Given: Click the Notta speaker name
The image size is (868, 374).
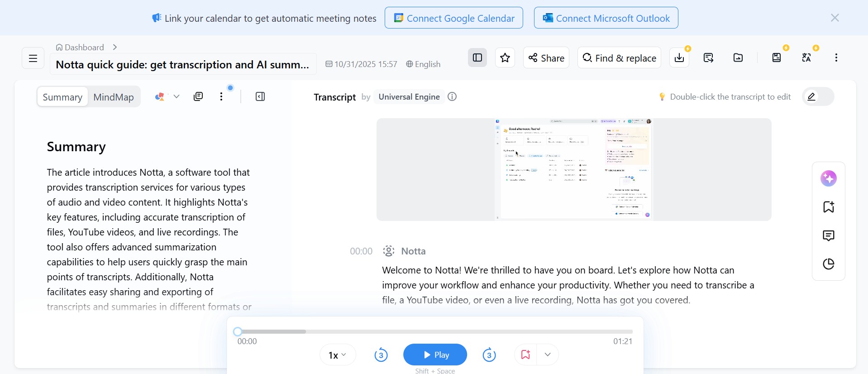Looking at the screenshot, I should pos(414,251).
